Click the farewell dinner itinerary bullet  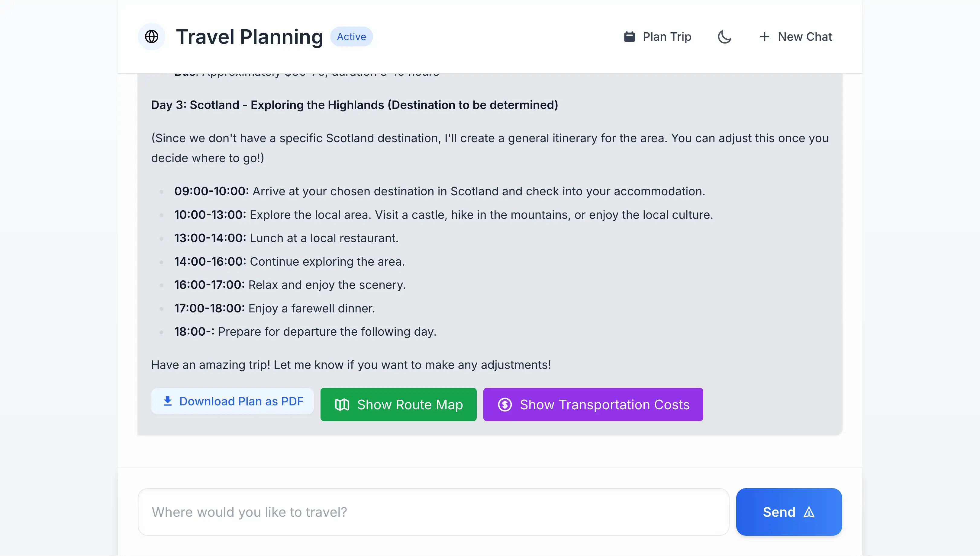[274, 308]
